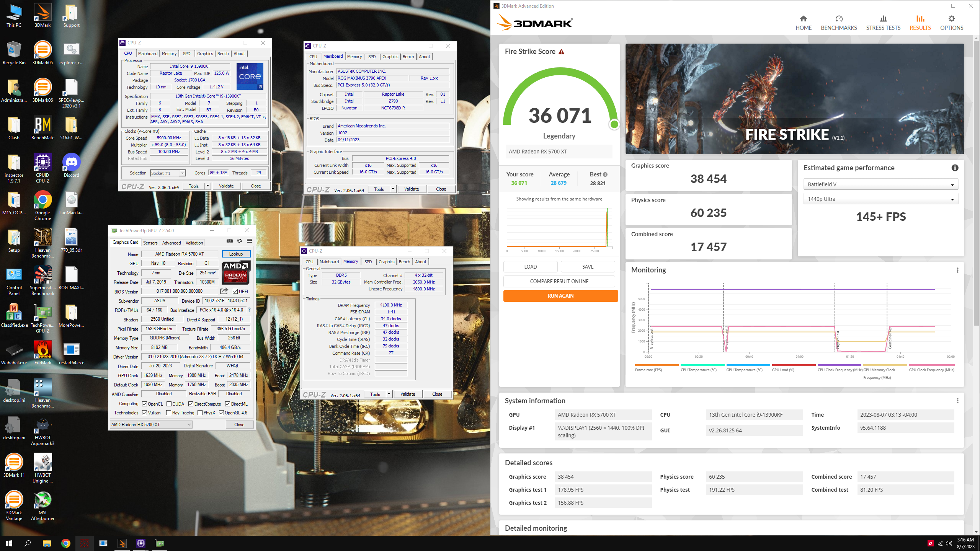Toggle the Ray Tracing checkbox in GPU-Z

point(168,413)
